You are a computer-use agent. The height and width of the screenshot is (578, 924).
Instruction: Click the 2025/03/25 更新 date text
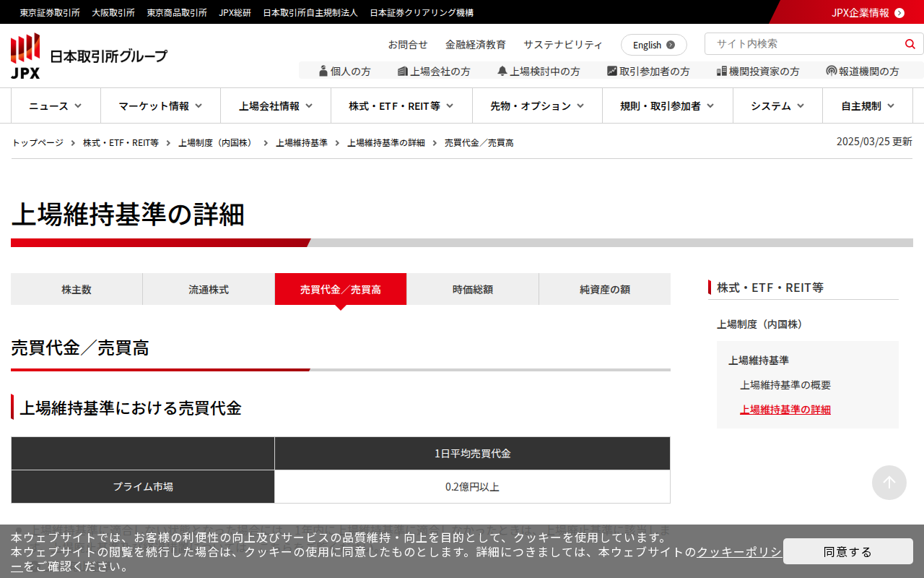[x=874, y=142]
